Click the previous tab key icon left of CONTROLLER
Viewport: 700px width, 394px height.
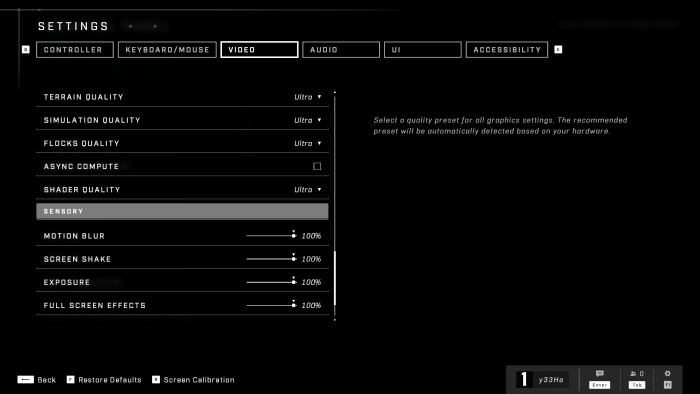pyautogui.click(x=25, y=50)
